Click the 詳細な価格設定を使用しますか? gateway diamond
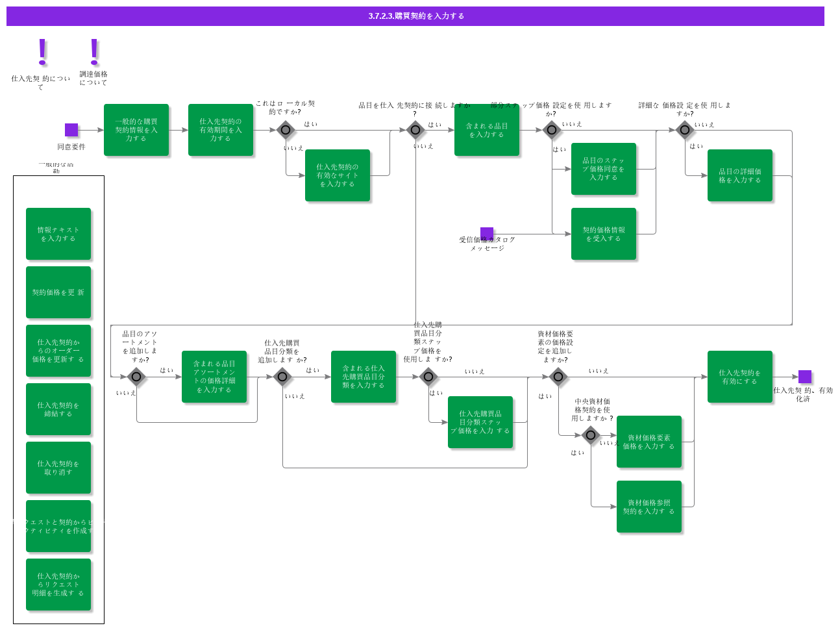840x630 pixels. click(x=685, y=130)
